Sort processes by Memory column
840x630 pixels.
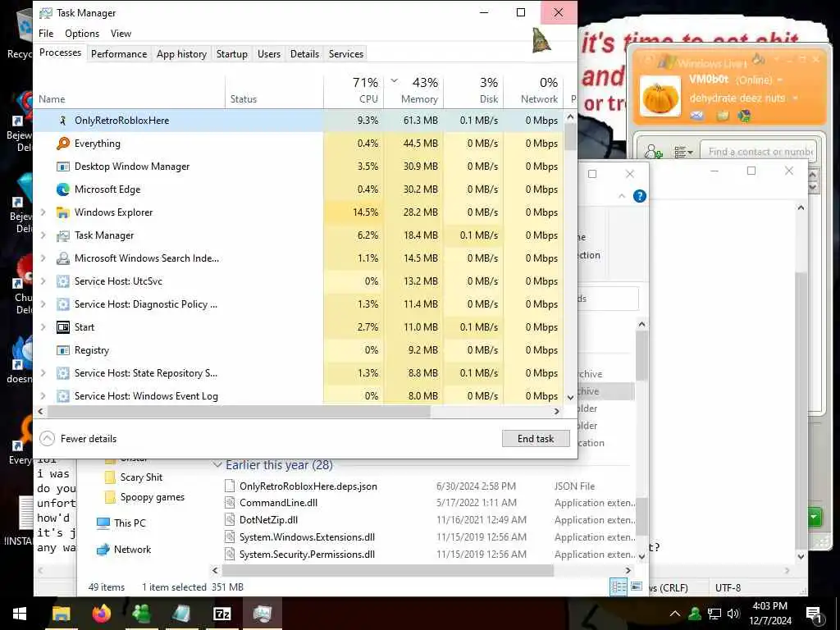tap(413, 91)
